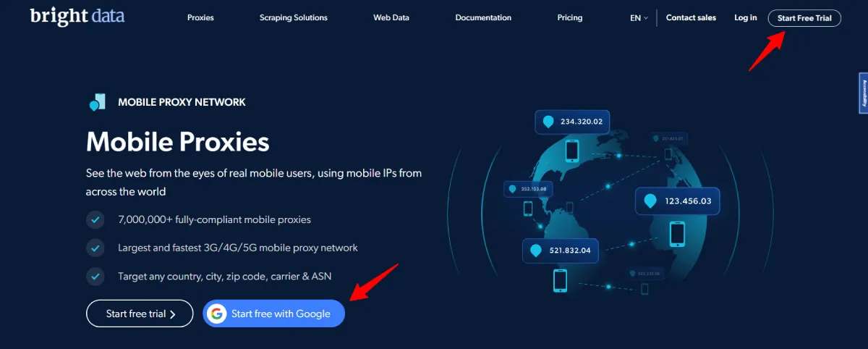Viewport: 868px width, 349px height.
Task: Click checkmark beside Target any country
Action: (x=95, y=276)
